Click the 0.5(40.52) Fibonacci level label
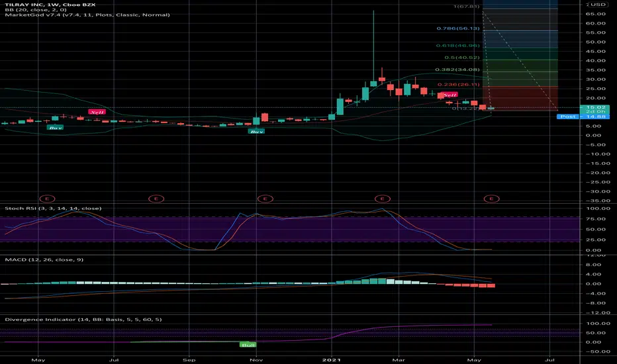The height and width of the screenshot is (364, 617). click(462, 58)
